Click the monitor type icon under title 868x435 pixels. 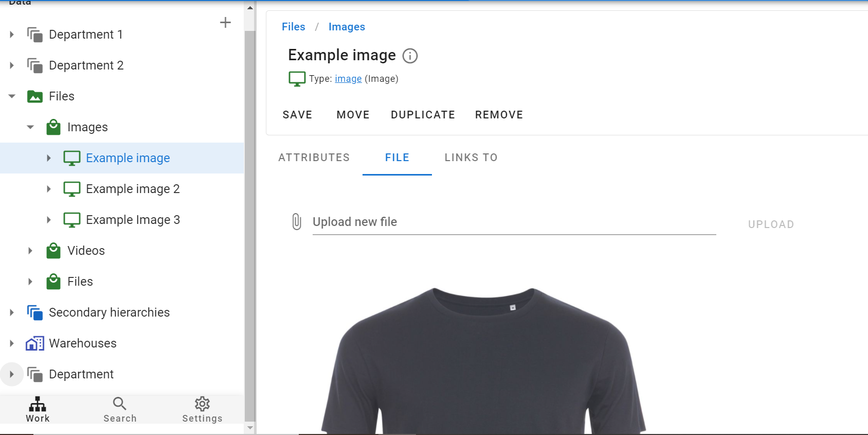(297, 79)
